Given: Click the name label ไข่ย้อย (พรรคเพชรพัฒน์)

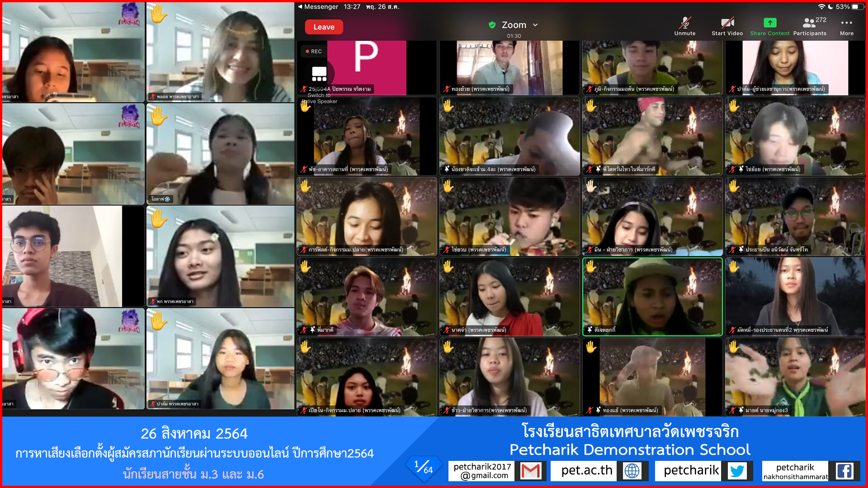Looking at the screenshot, I should point(773,169).
